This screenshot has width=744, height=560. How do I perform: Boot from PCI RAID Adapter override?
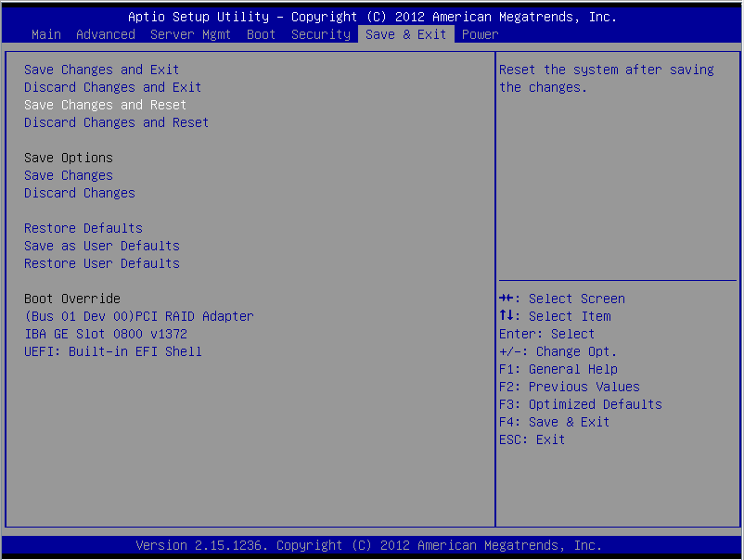click(139, 316)
